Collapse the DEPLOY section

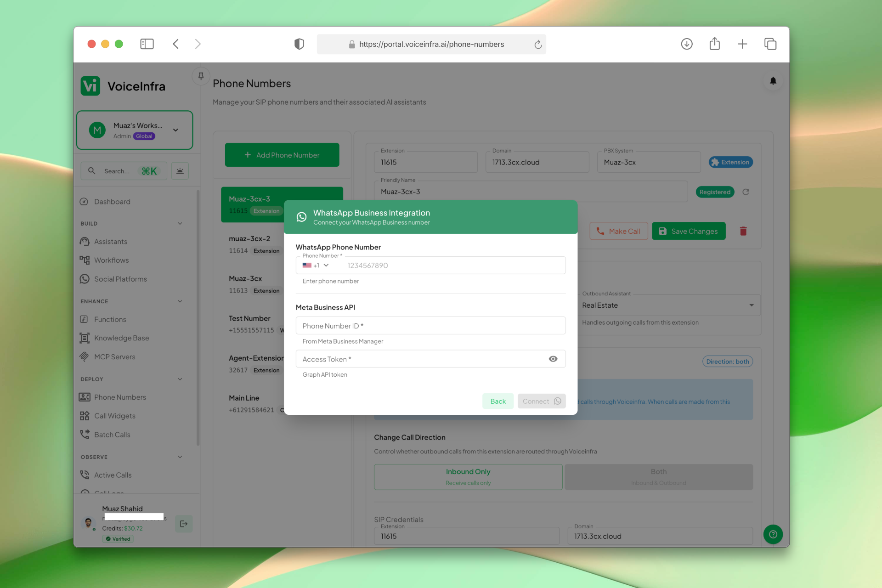(x=180, y=379)
